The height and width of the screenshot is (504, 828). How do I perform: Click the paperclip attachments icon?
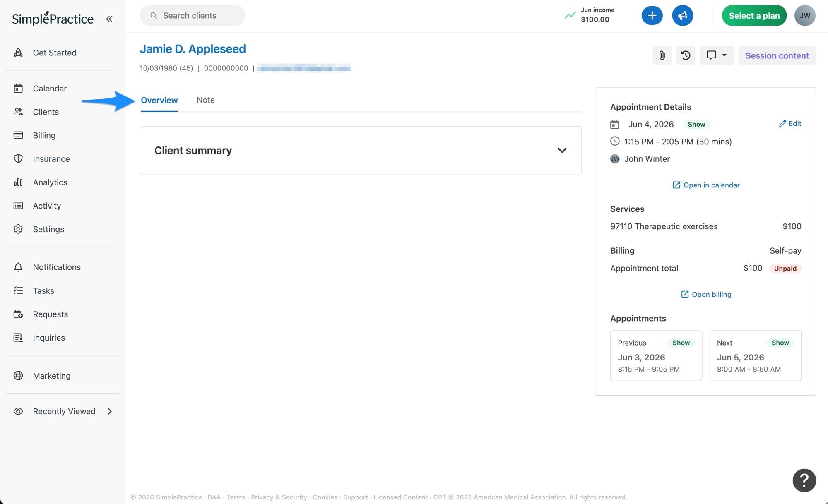click(662, 55)
